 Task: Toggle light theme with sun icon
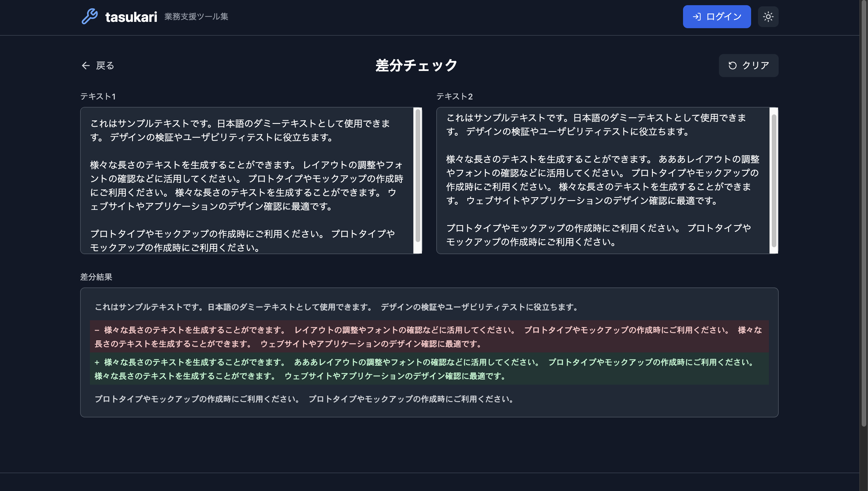click(x=768, y=16)
